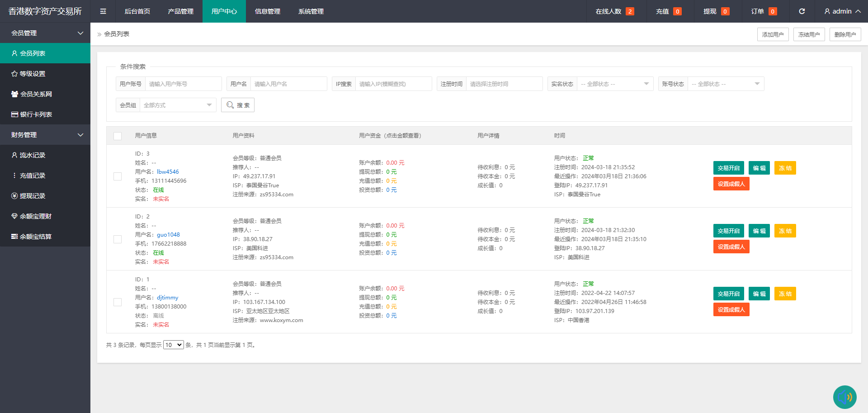
Task: Open the floating sound widget icon
Action: 844,397
